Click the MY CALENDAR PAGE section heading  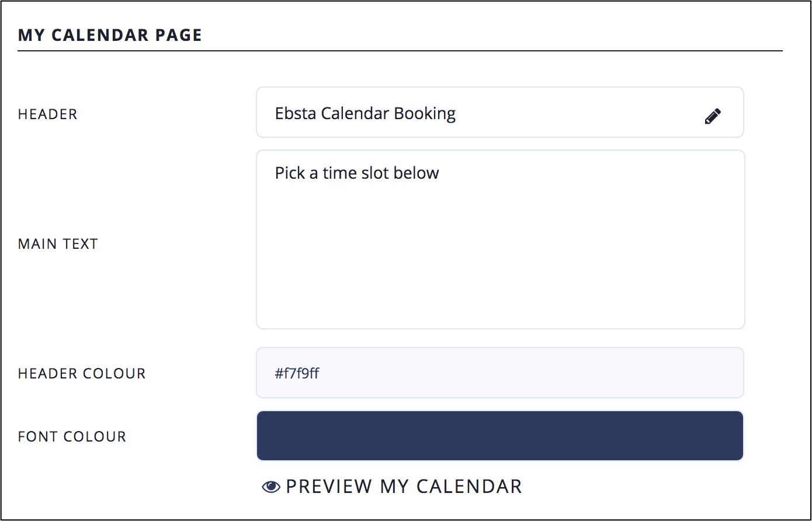pyautogui.click(x=110, y=35)
